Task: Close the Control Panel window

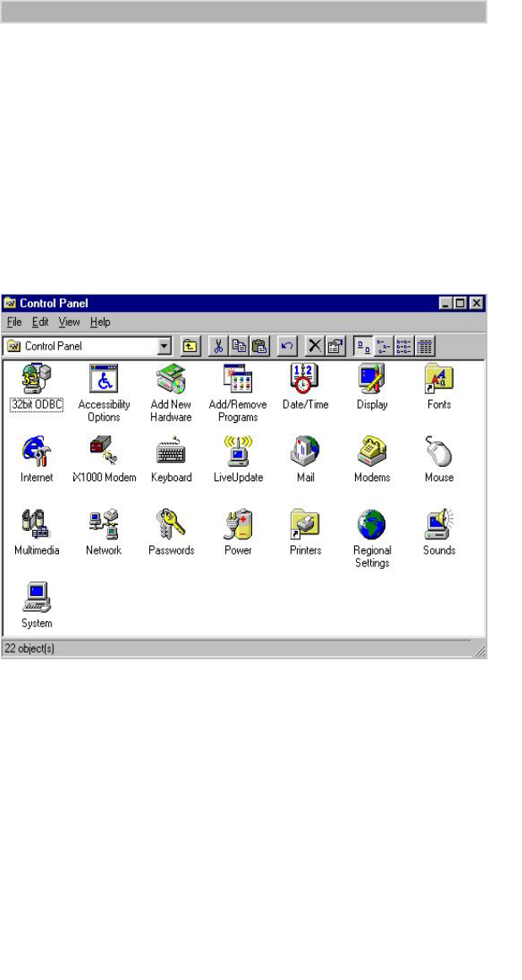Action: click(477, 303)
